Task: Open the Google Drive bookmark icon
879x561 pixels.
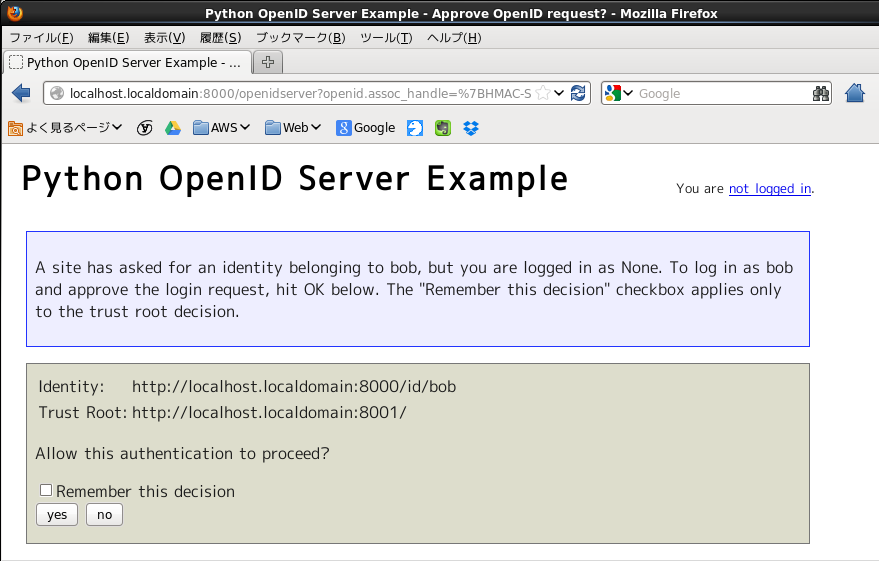Action: click(x=172, y=128)
